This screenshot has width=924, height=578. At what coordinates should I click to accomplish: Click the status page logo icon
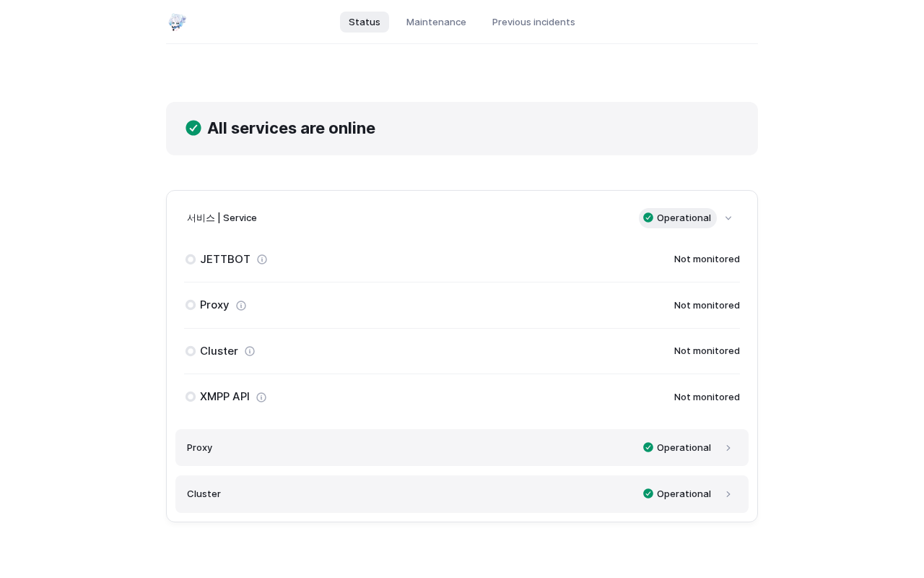[177, 22]
